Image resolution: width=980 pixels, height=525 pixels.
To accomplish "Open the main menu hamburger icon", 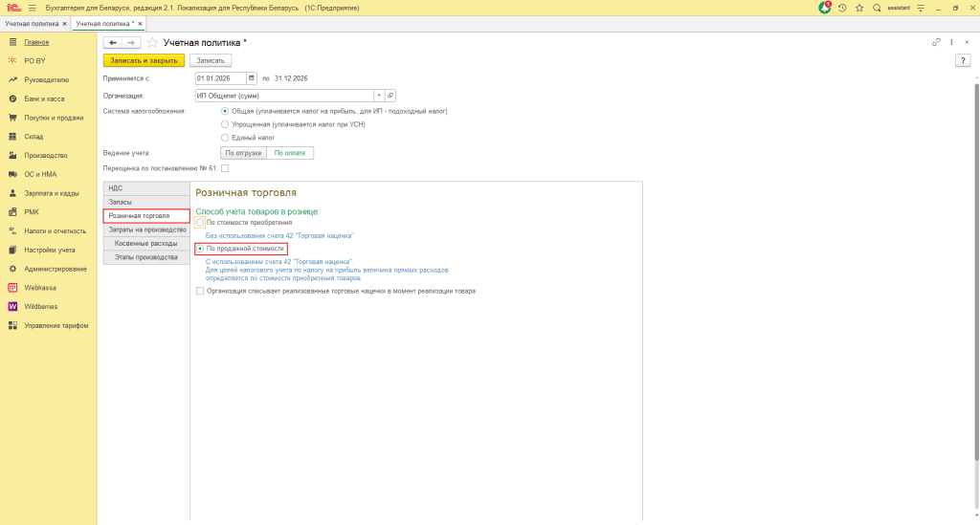I will coord(32,8).
